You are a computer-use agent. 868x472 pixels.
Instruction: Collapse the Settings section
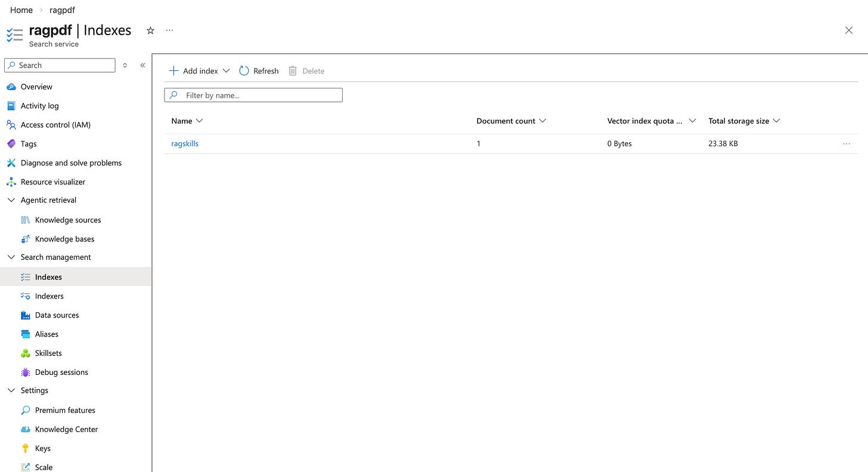(11, 391)
